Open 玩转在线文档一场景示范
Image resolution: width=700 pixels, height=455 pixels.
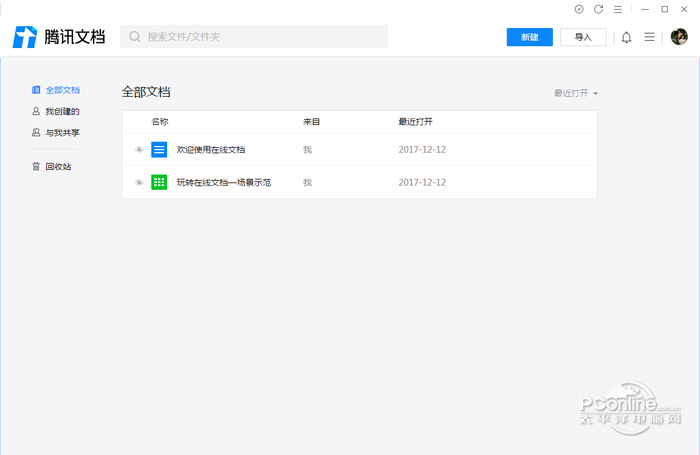(x=224, y=182)
